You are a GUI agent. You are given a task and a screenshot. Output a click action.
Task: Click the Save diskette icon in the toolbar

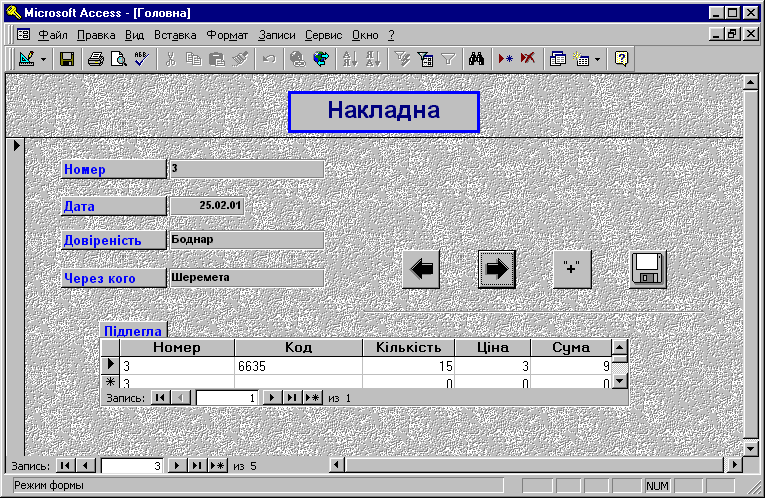coord(66,59)
